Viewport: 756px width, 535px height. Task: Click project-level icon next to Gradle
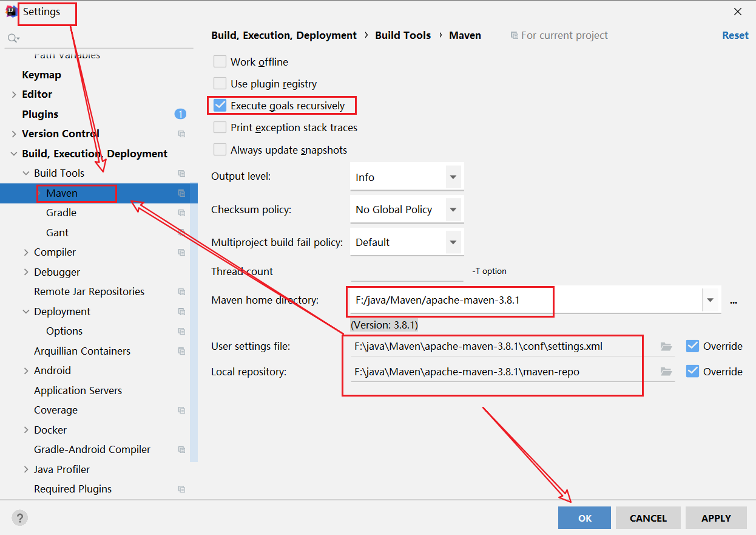(181, 213)
